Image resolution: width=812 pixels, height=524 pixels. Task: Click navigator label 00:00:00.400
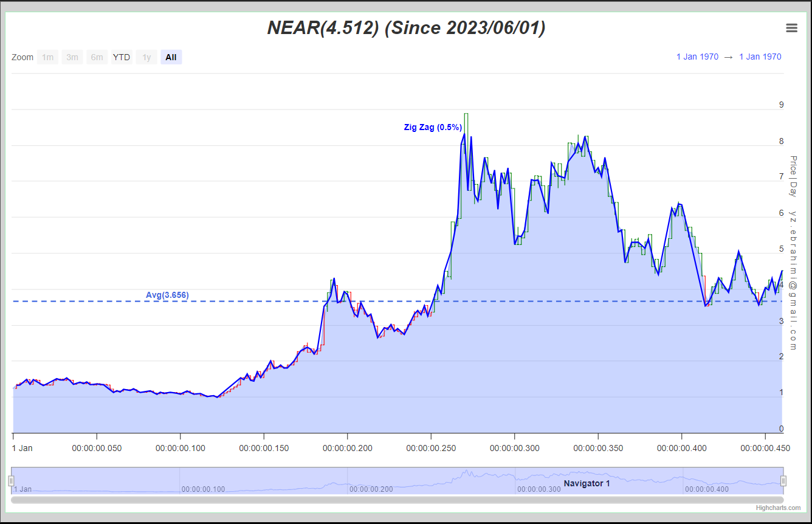click(707, 489)
